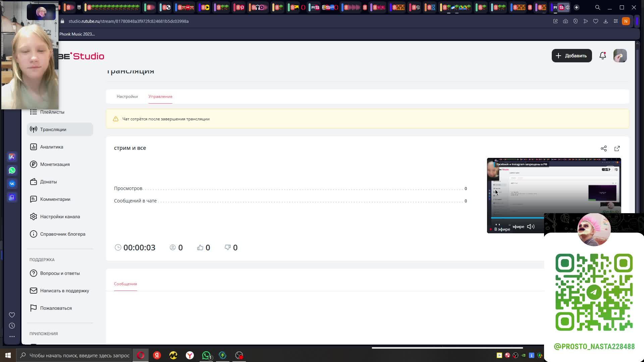The height and width of the screenshot is (362, 644).
Task: Open the headphones player in Opera sidebar
Action: 12,197
